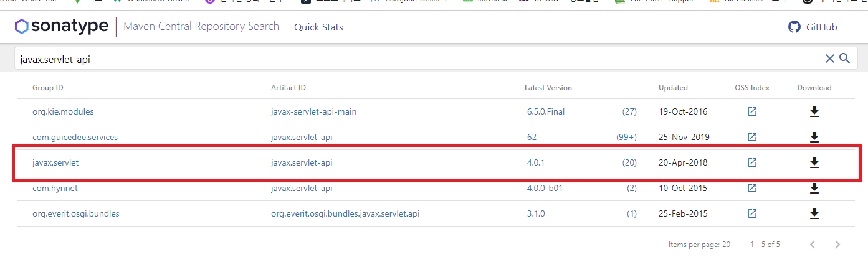Open OSS Index for javax.servlet row
This screenshot has width=868, height=262.
tap(752, 162)
